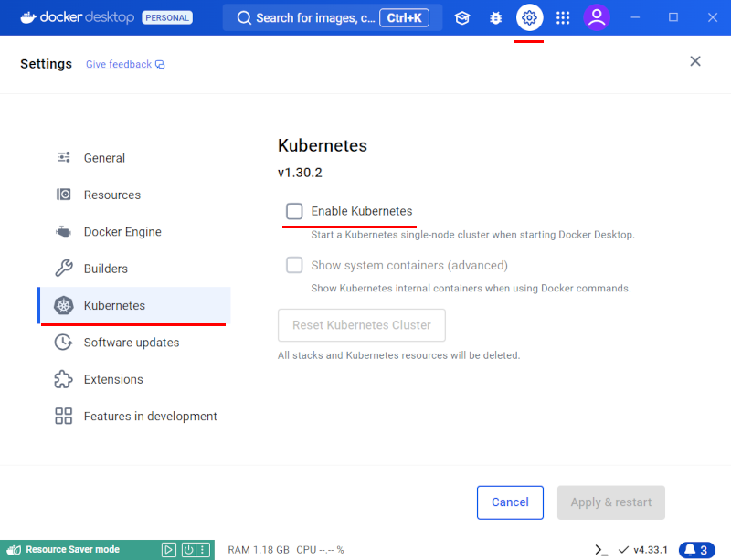Viewport: 731px width, 560px height.
Task: Minimize the Docker Desktop window
Action: point(635,17)
